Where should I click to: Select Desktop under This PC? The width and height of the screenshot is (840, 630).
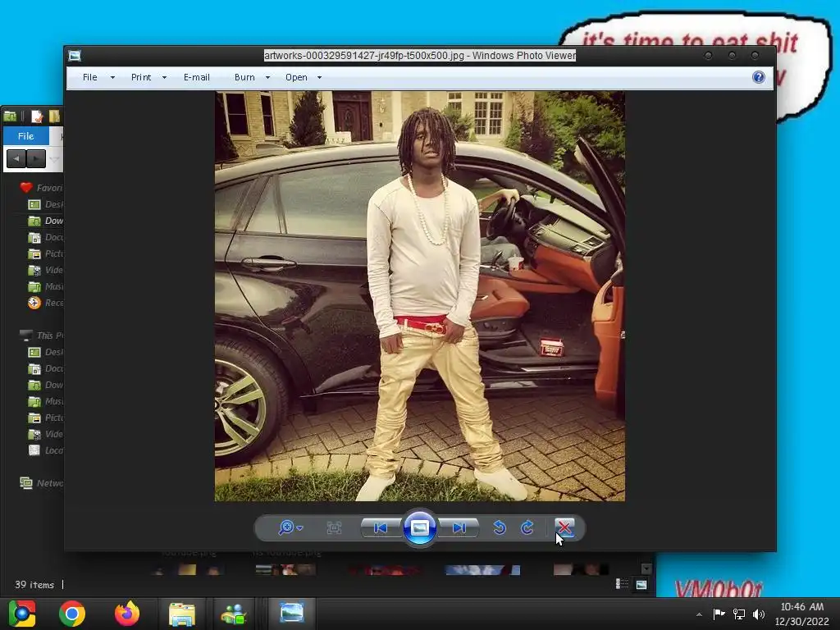coord(46,352)
